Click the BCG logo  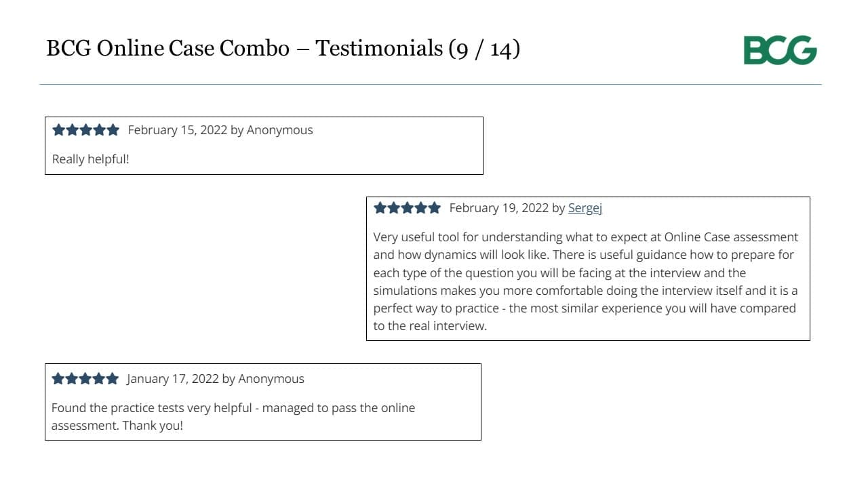(780, 50)
